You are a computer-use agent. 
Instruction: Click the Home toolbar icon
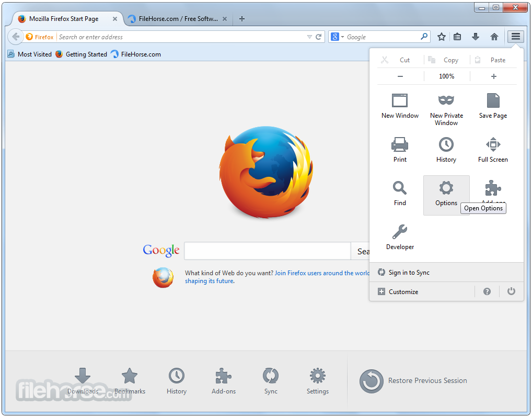pos(494,37)
